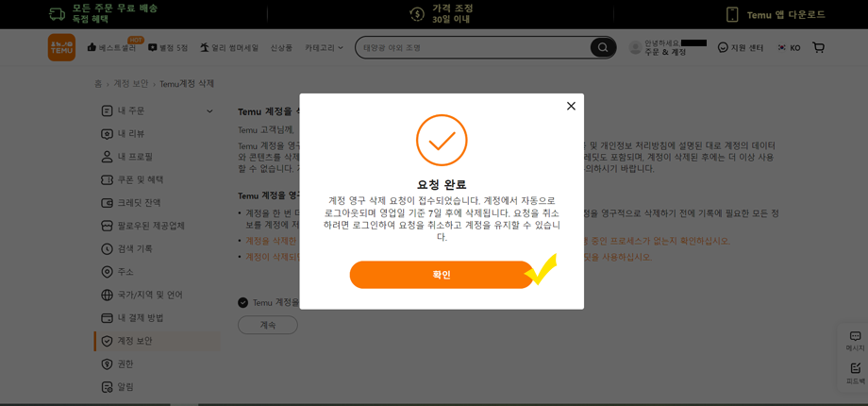This screenshot has width=868, height=406.
Task: Click Temu 앱 다운로드 phone banner
Action: click(776, 14)
